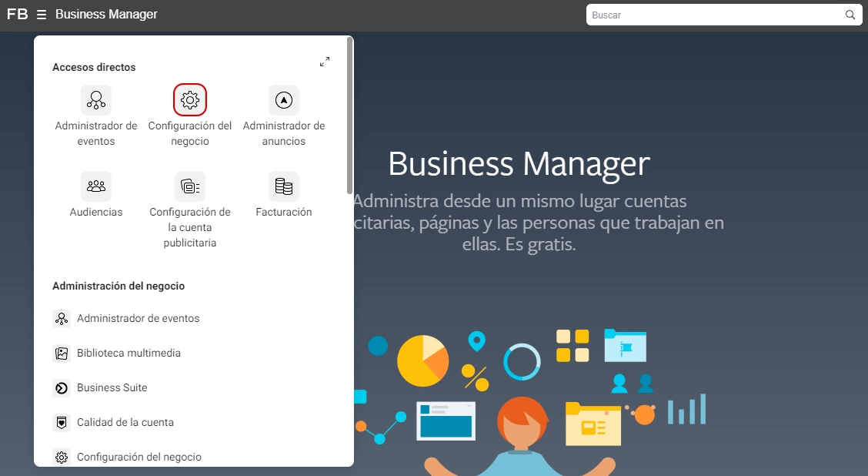Open Business Suite from the menu
The height and width of the screenshot is (476, 868).
coord(112,387)
